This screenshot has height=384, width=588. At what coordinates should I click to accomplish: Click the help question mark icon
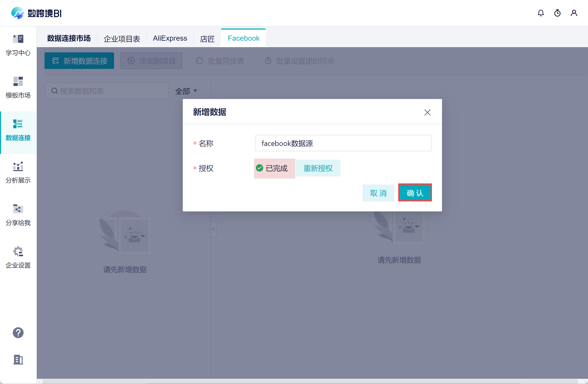(18, 333)
